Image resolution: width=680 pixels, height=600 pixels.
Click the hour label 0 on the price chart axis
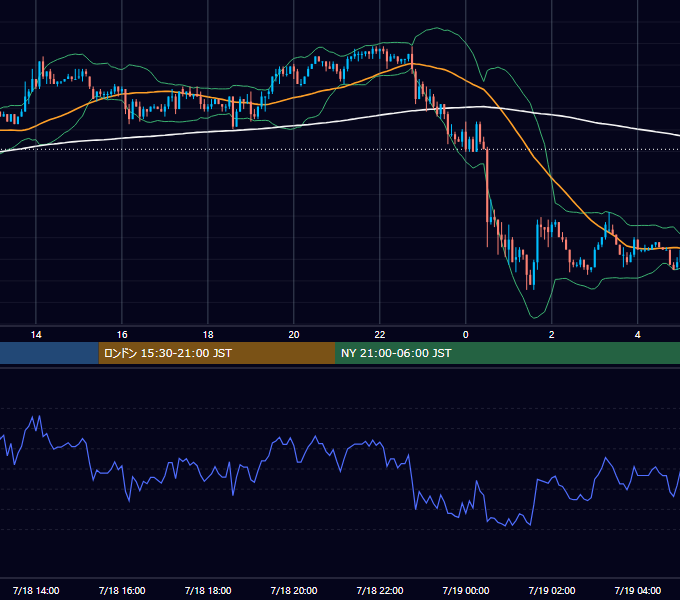click(465, 335)
